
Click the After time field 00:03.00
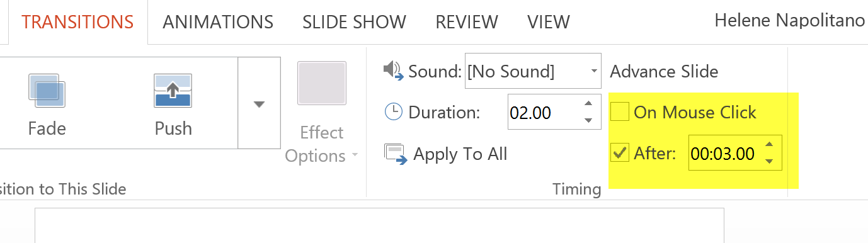(x=724, y=153)
